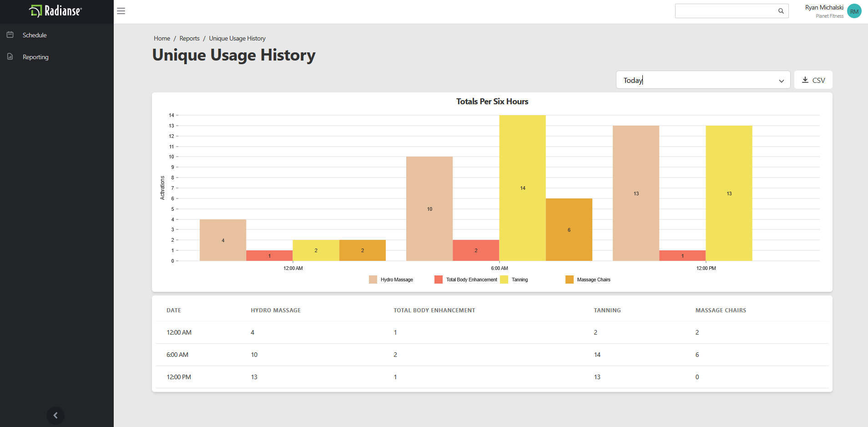
Task: Select the 6:00 AM table row date
Action: pos(177,355)
